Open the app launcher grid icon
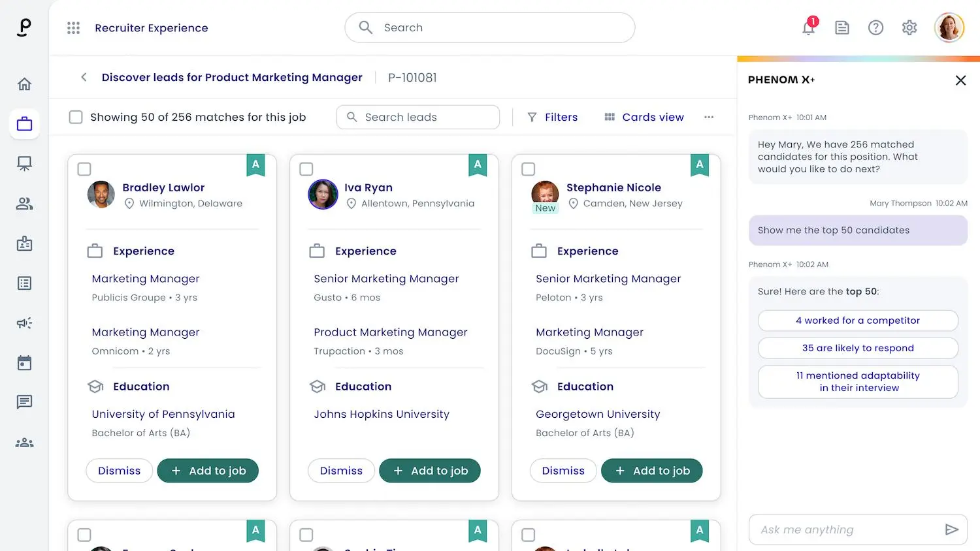This screenshot has width=980, height=551. point(73,28)
